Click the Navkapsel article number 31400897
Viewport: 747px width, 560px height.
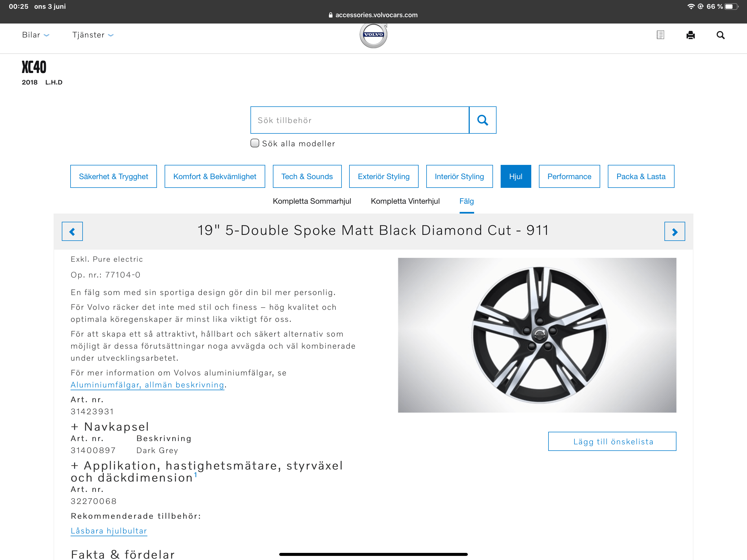[93, 450]
